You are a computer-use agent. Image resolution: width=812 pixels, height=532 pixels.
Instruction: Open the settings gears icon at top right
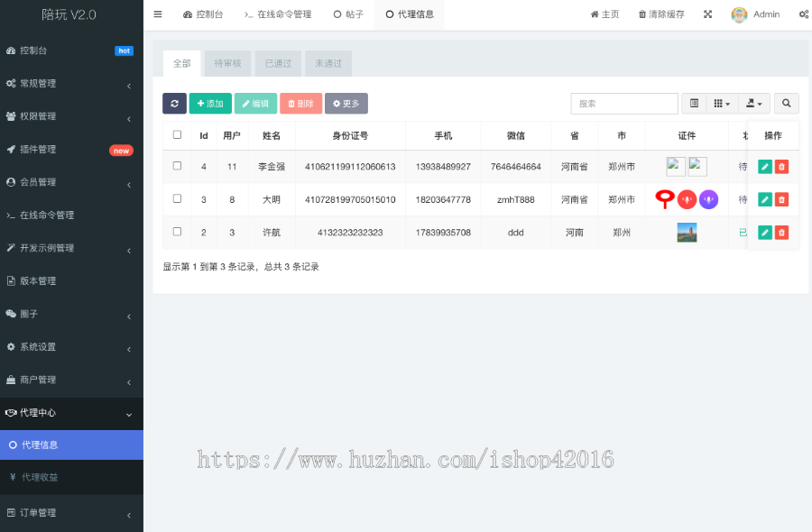click(804, 14)
